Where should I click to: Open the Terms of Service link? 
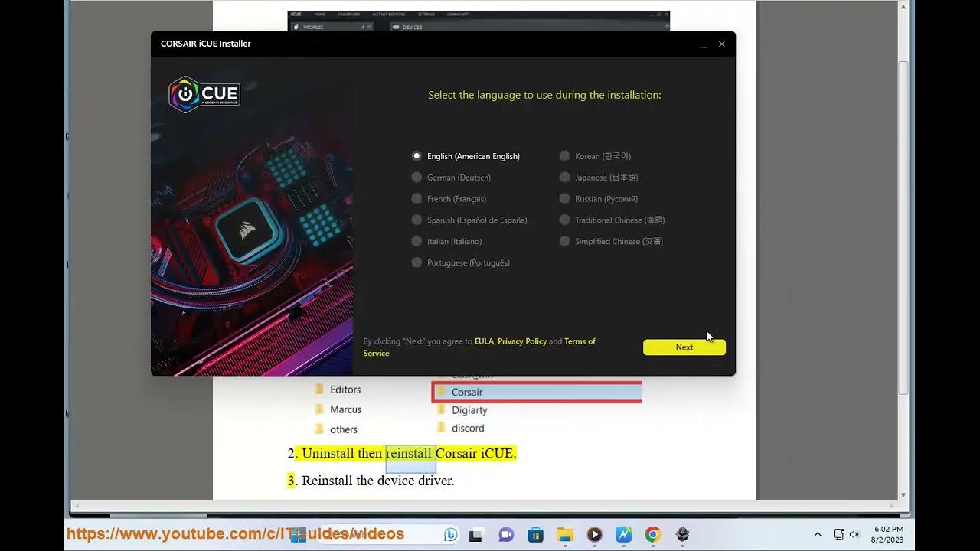click(x=580, y=341)
